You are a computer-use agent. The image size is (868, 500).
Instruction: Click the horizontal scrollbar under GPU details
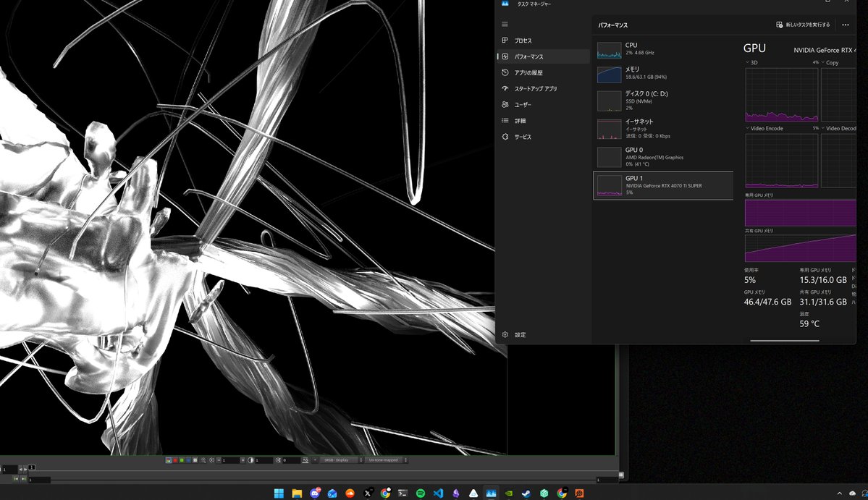(x=785, y=341)
